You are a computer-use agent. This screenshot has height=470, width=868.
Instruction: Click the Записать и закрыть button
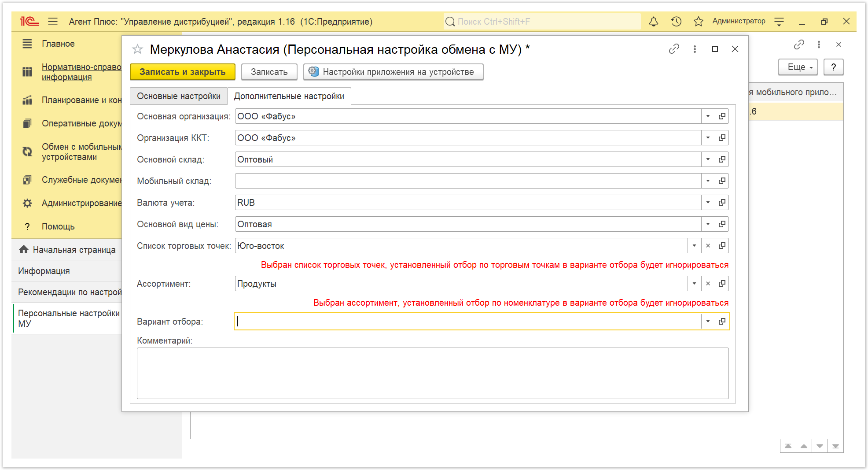182,72
